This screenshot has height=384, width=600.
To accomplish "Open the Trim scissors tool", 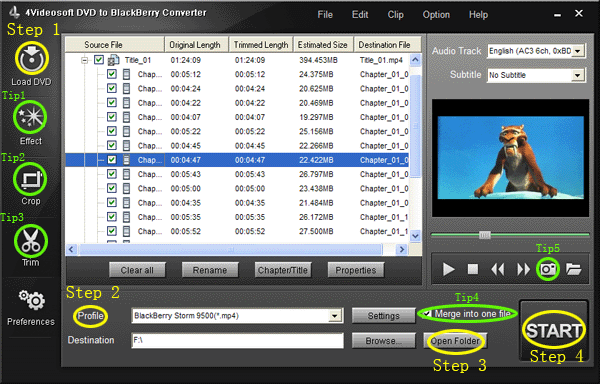I will coord(31,241).
